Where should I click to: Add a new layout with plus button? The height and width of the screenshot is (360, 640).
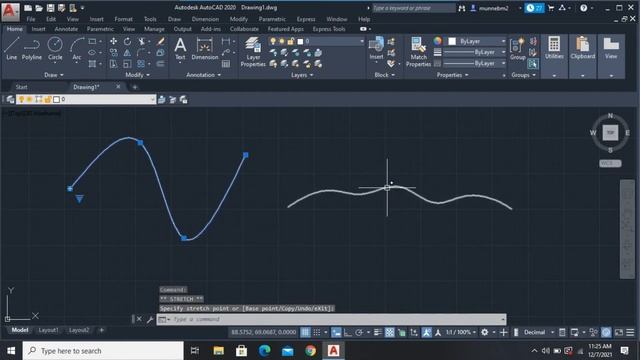tap(102, 330)
